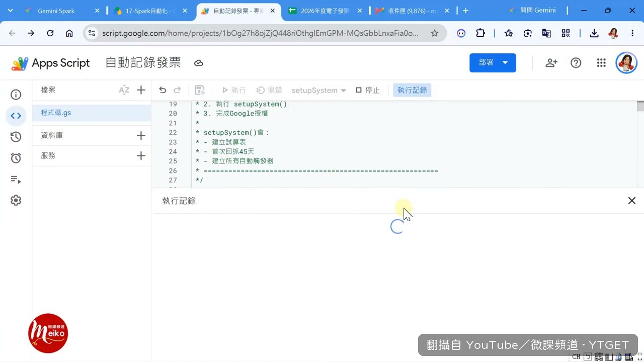Click the 問問 Gemini button
Image resolution: width=644 pixels, height=362 pixels.
pyautogui.click(x=532, y=10)
